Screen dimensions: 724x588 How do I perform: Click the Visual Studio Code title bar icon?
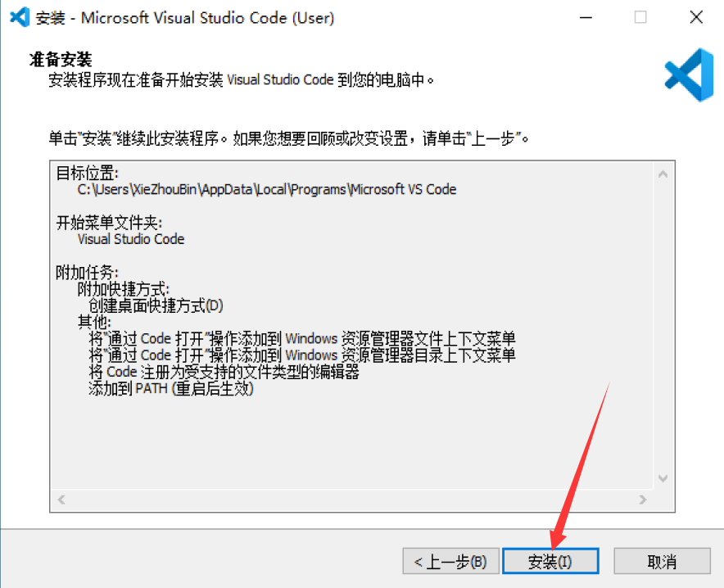pos(17,16)
